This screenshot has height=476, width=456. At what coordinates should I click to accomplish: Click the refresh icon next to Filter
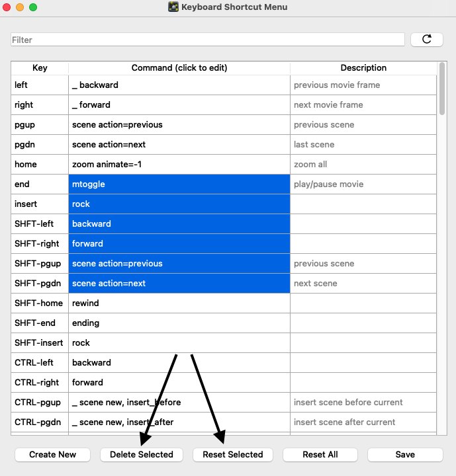pyautogui.click(x=426, y=40)
